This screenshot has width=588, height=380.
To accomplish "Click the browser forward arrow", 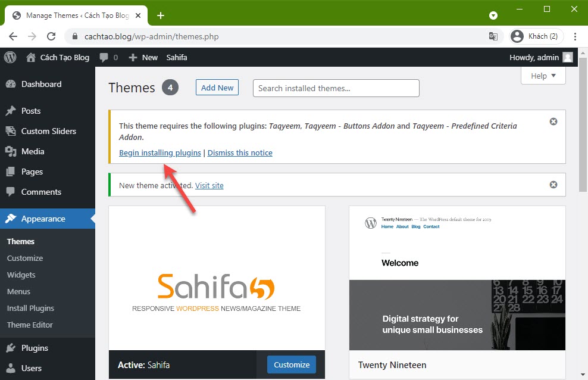I will pos(32,36).
